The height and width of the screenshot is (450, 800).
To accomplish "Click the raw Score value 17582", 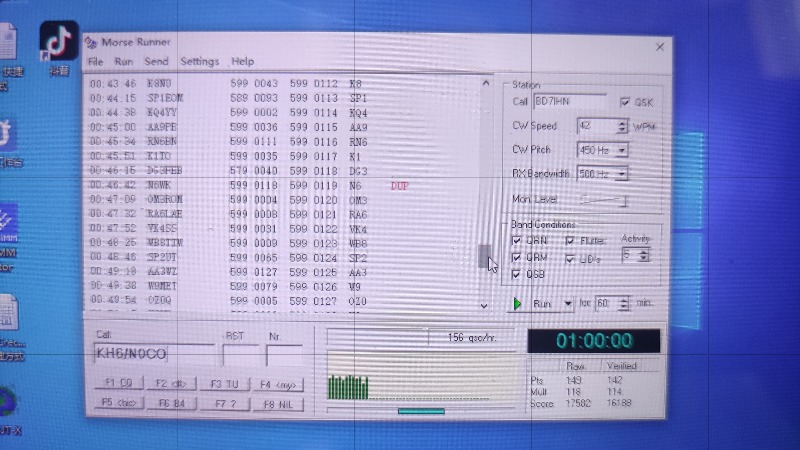I will [x=578, y=403].
